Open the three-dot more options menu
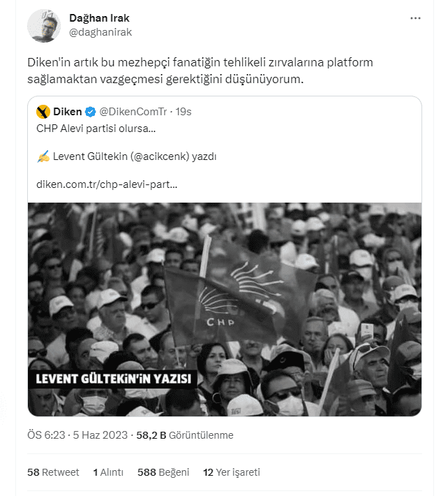448x496 pixels. 416,18
